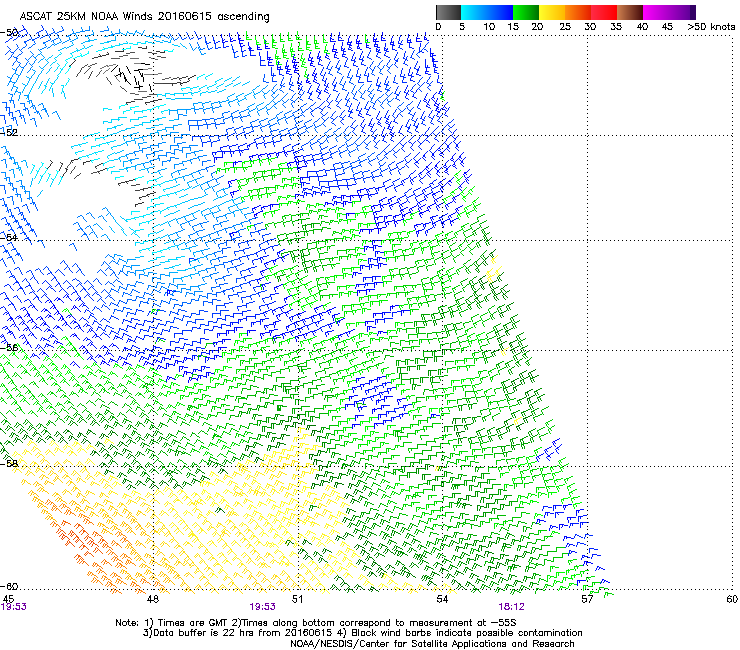Click the '20' label under the color legend
Image resolution: width=740 pixels, height=650 pixels.
click(537, 27)
